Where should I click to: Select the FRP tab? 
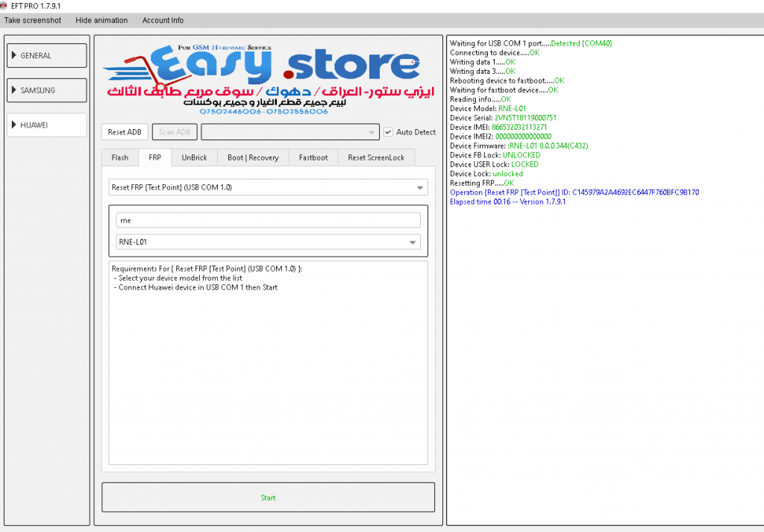pos(155,158)
